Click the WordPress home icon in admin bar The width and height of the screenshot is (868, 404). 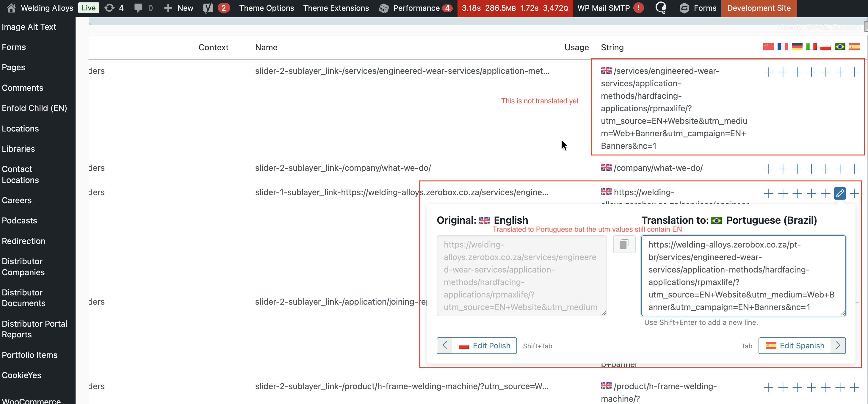coord(11,8)
